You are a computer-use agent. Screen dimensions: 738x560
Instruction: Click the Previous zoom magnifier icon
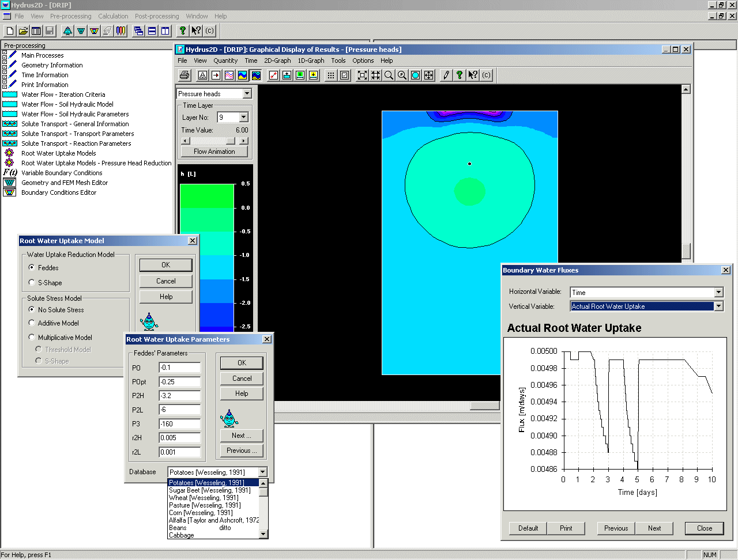click(402, 75)
